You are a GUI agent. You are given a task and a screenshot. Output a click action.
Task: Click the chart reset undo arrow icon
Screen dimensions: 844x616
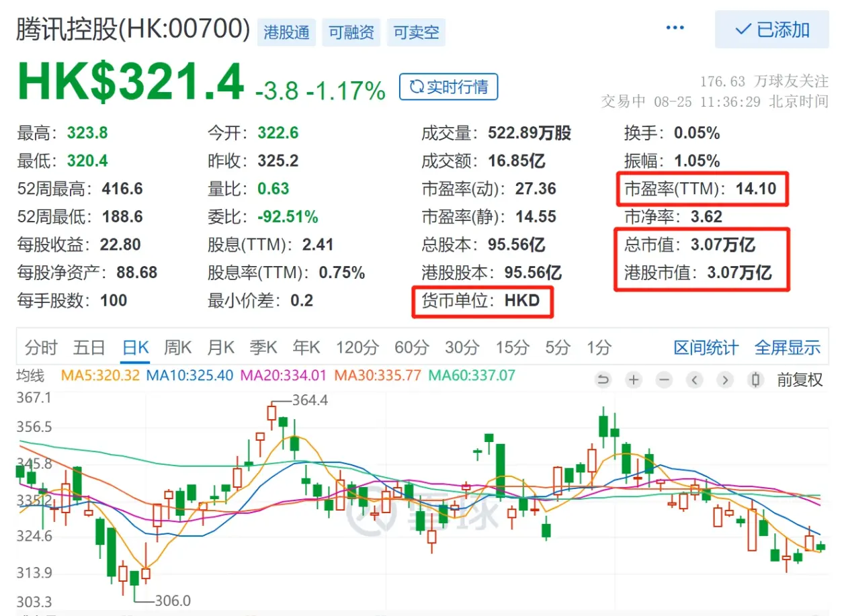point(603,380)
